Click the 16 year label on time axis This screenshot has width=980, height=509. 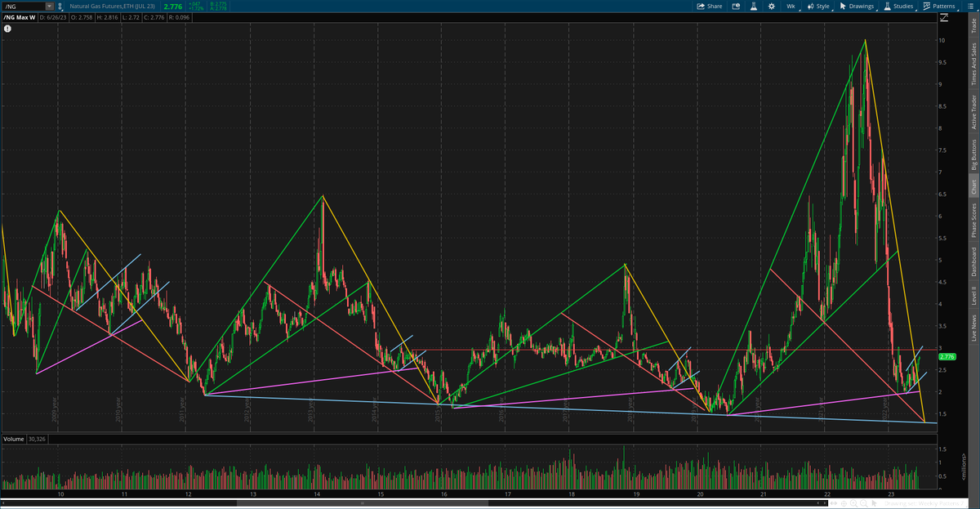point(443,494)
